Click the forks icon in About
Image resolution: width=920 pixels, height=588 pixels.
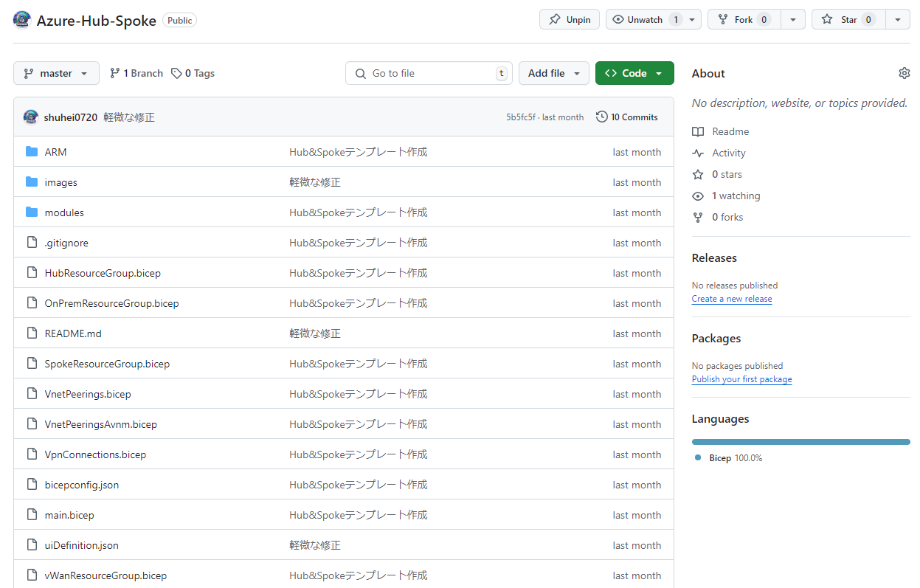point(698,217)
